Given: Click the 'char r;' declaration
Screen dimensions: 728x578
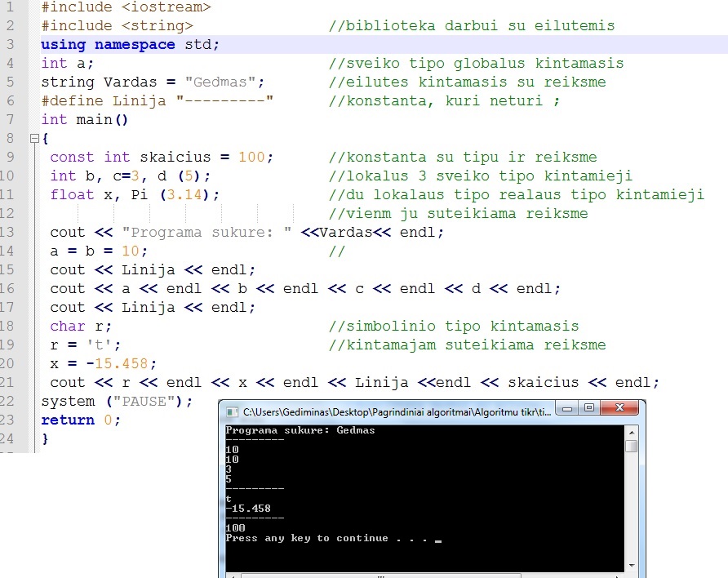Looking at the screenshot, I should 81,327.
